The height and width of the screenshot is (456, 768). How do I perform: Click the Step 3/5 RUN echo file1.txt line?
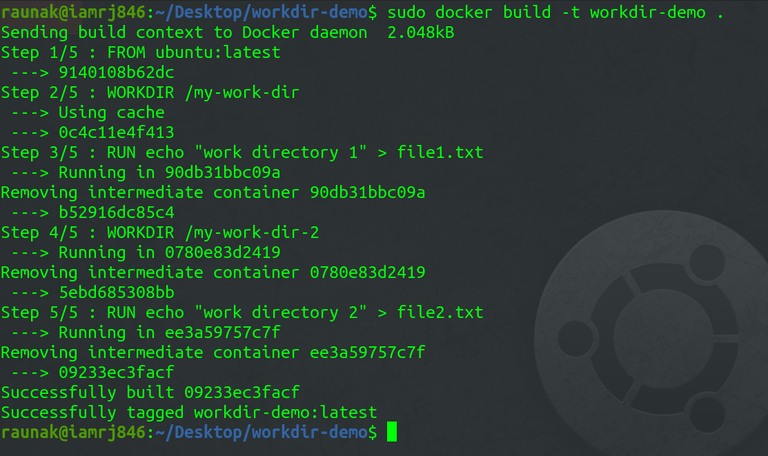(242, 153)
